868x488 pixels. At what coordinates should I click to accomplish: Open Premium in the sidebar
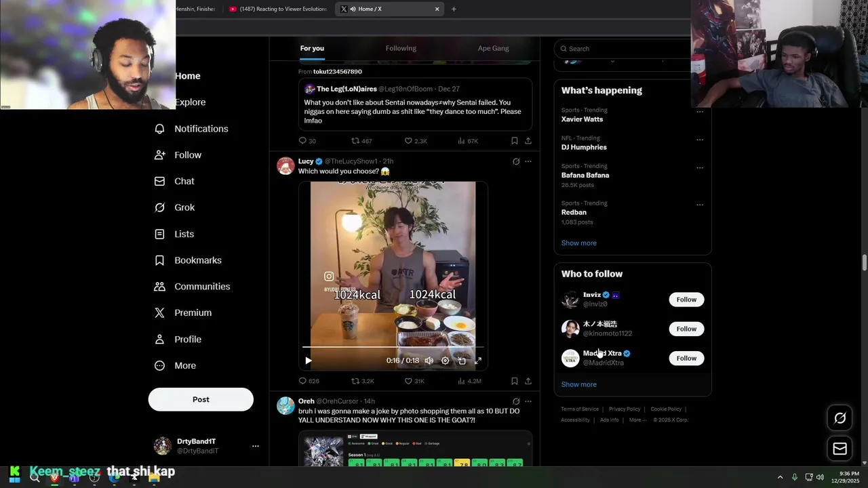click(183, 313)
